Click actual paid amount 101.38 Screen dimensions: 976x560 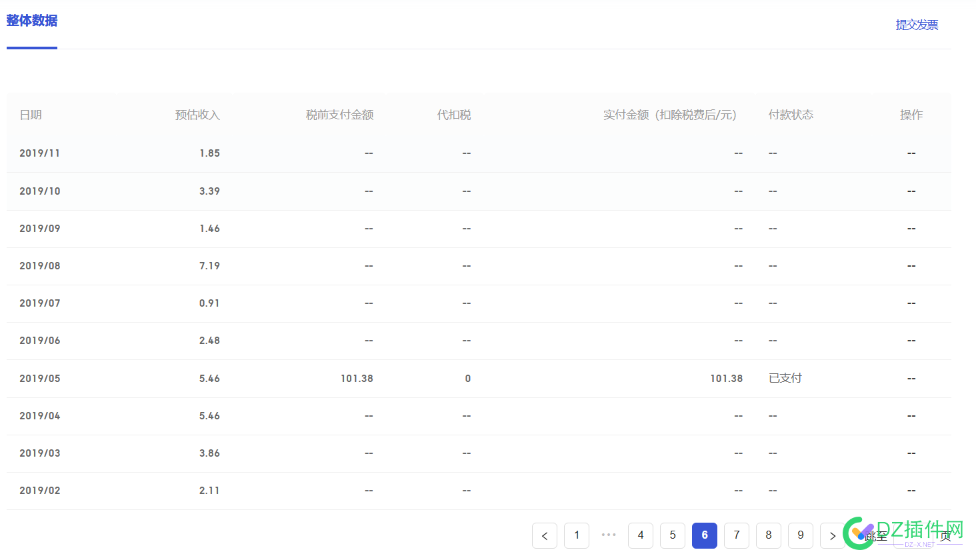tap(726, 379)
